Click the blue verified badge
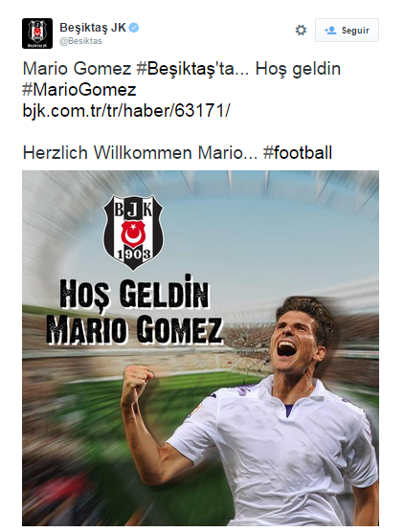 click(134, 28)
